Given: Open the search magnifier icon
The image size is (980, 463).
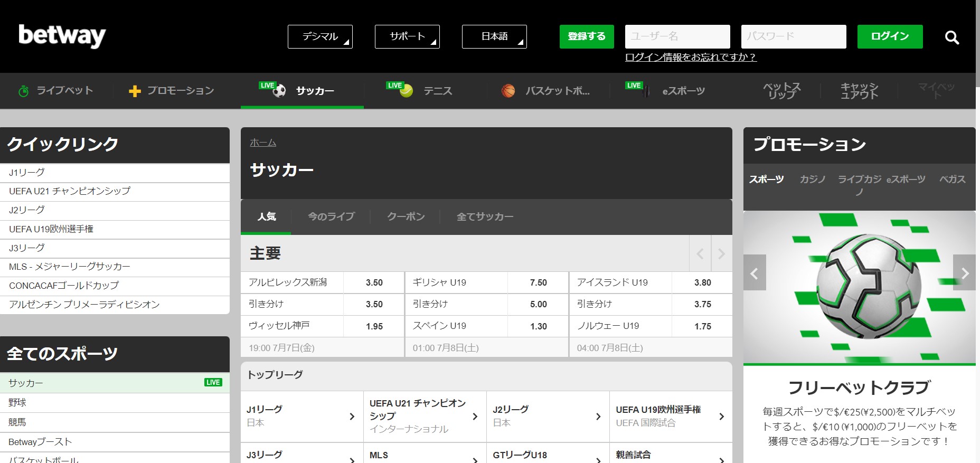Looking at the screenshot, I should tap(951, 37).
